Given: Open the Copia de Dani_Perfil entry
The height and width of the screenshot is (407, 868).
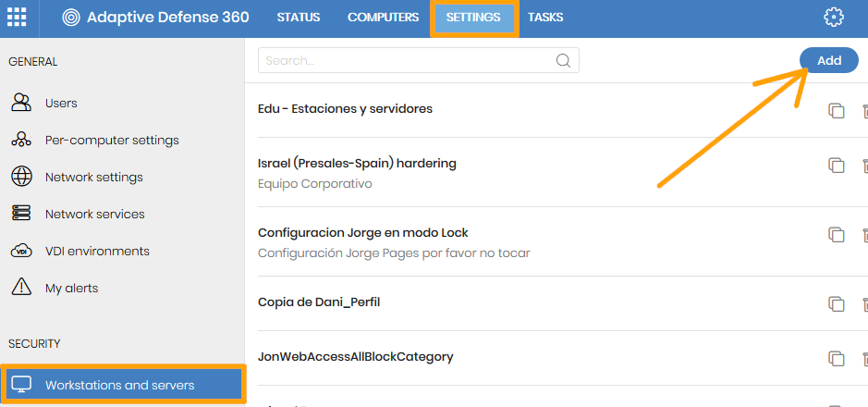Looking at the screenshot, I should (x=319, y=302).
